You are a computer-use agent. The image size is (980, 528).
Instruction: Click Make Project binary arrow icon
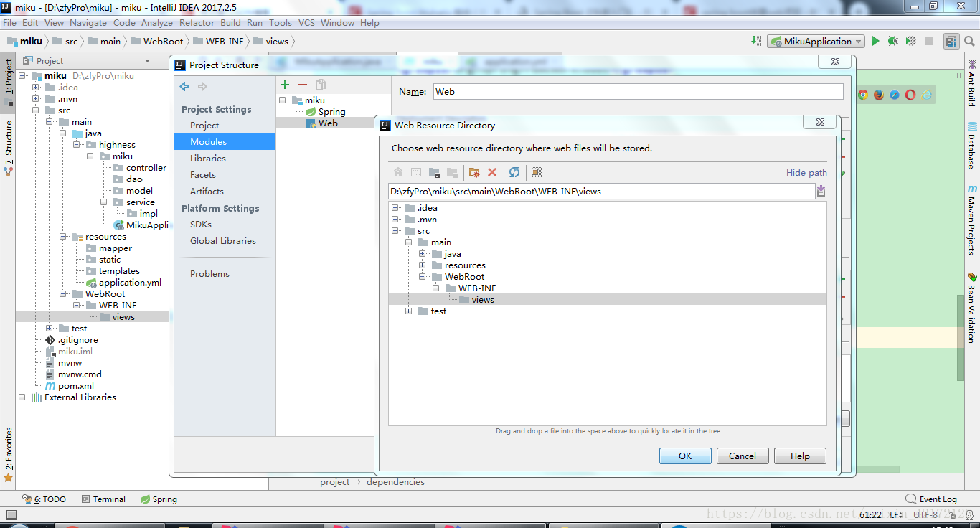[x=757, y=41]
